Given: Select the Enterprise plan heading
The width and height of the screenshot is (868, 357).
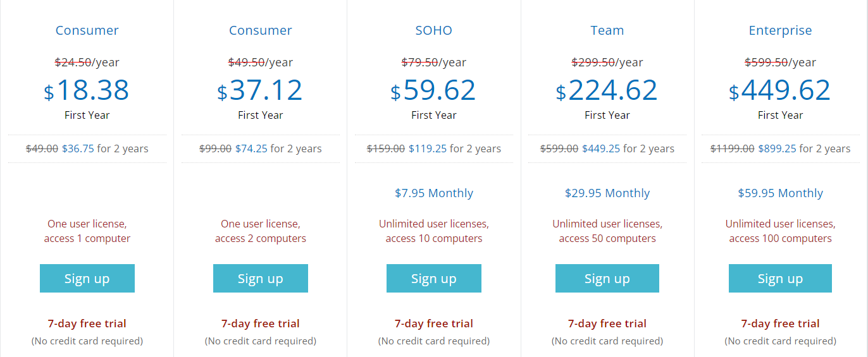Looking at the screenshot, I should [x=780, y=30].
